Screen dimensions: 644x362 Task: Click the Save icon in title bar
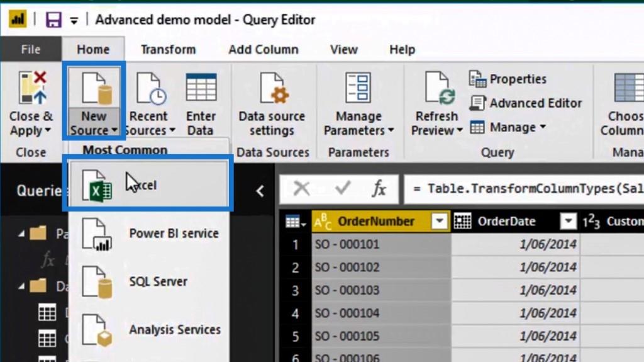(53, 20)
